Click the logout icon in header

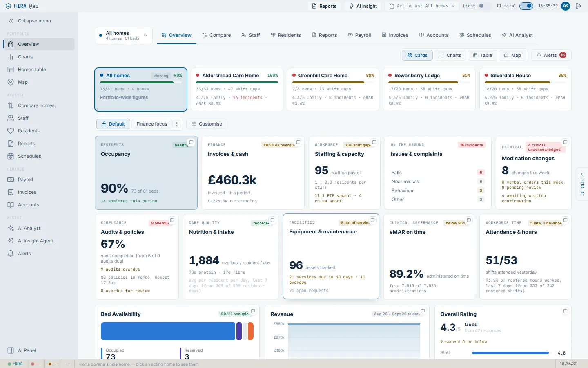pyautogui.click(x=578, y=6)
